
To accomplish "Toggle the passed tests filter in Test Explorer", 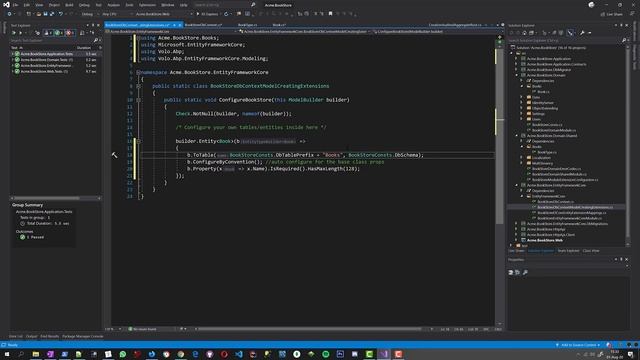I will click(59, 33).
